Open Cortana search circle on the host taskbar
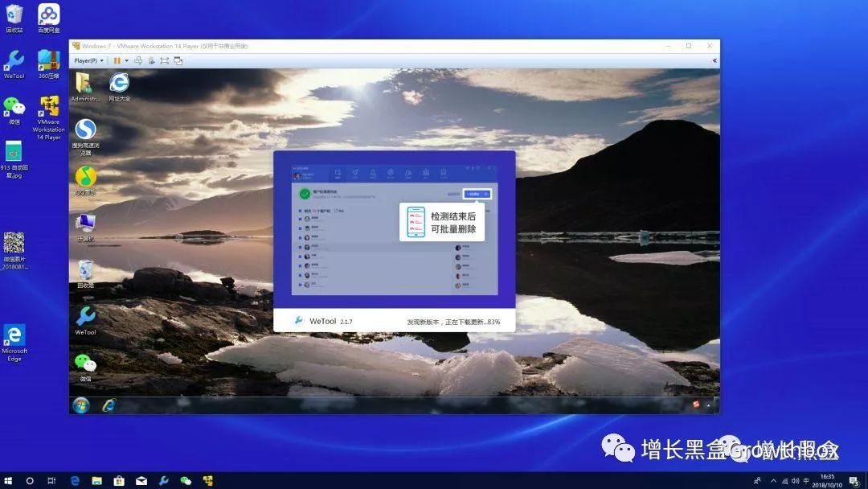This screenshot has width=868, height=489. click(30, 481)
